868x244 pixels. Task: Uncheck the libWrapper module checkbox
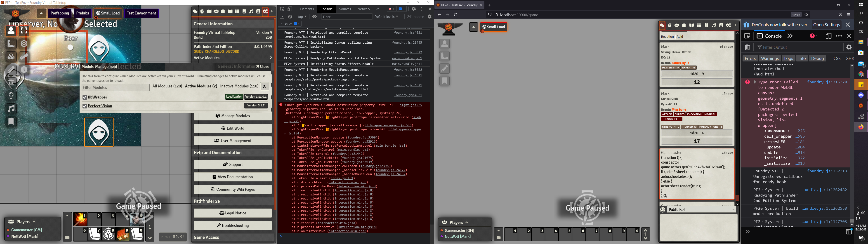85,97
